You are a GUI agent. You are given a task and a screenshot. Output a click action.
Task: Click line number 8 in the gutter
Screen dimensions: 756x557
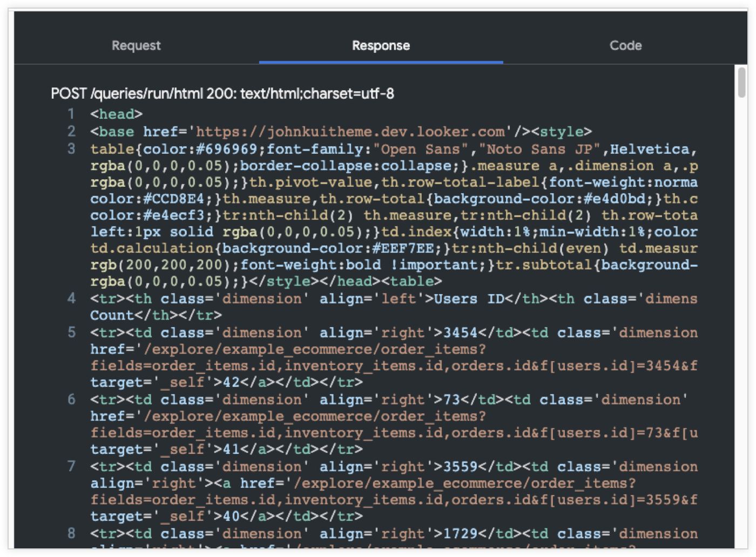tap(71, 533)
